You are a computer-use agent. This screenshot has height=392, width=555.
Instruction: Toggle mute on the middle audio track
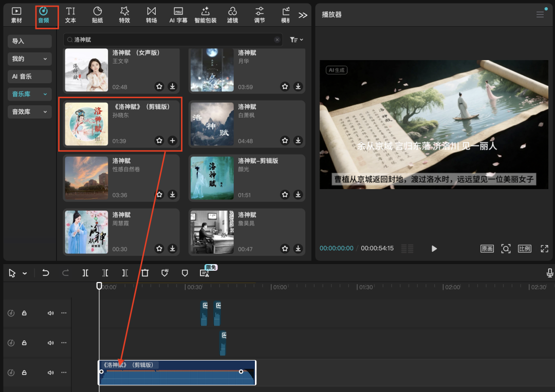click(50, 343)
